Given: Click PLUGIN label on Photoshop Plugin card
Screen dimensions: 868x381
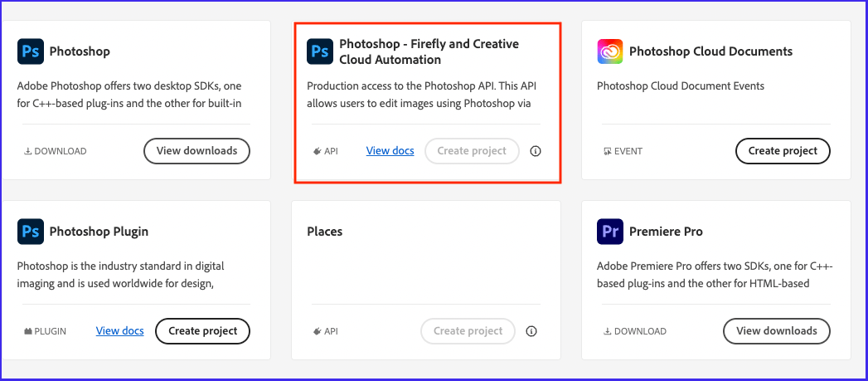Looking at the screenshot, I should pos(51,331).
